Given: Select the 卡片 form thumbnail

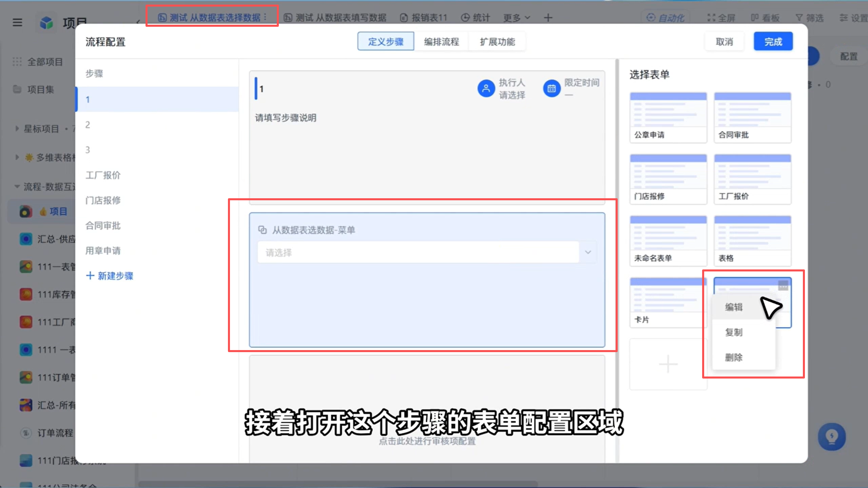Looking at the screenshot, I should tap(668, 302).
